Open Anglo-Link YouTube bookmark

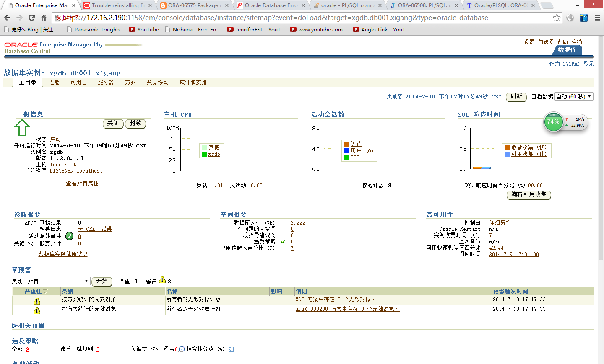(x=381, y=30)
